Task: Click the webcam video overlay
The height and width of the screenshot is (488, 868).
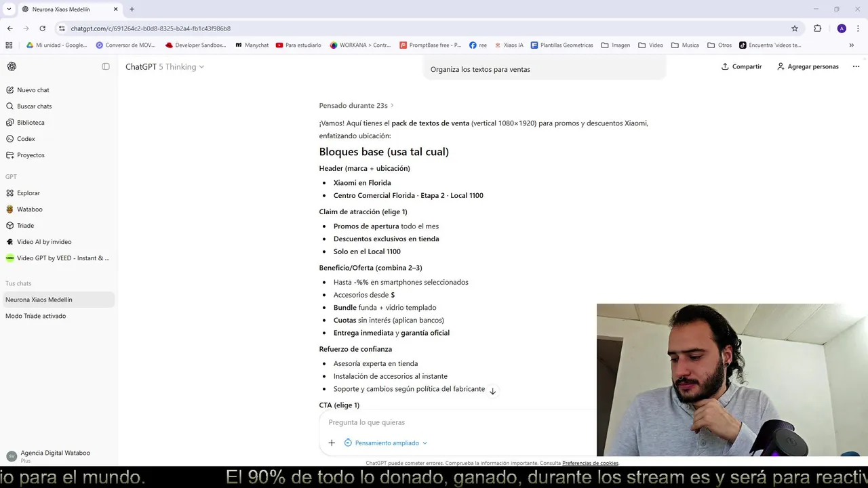Action: click(732, 380)
